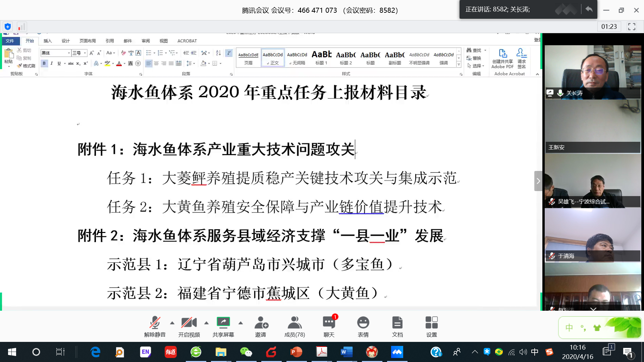The image size is (644, 362).
Task: Open the 审阅 ribbon tab
Action: (x=146, y=41)
